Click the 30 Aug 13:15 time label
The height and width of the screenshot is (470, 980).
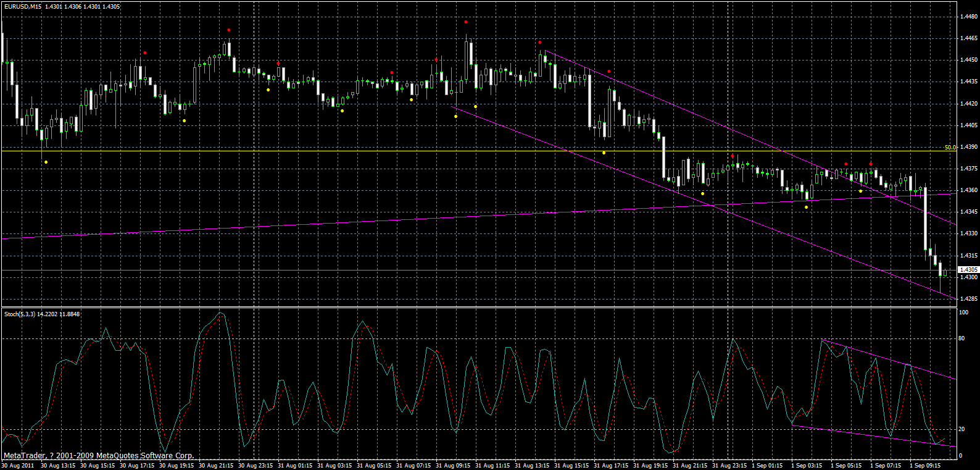(58, 466)
